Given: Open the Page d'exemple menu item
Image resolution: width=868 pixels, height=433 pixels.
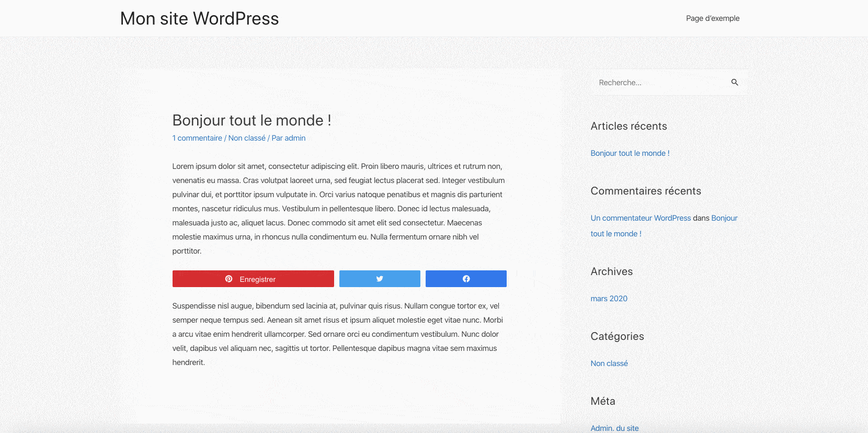Looking at the screenshot, I should 712,18.
